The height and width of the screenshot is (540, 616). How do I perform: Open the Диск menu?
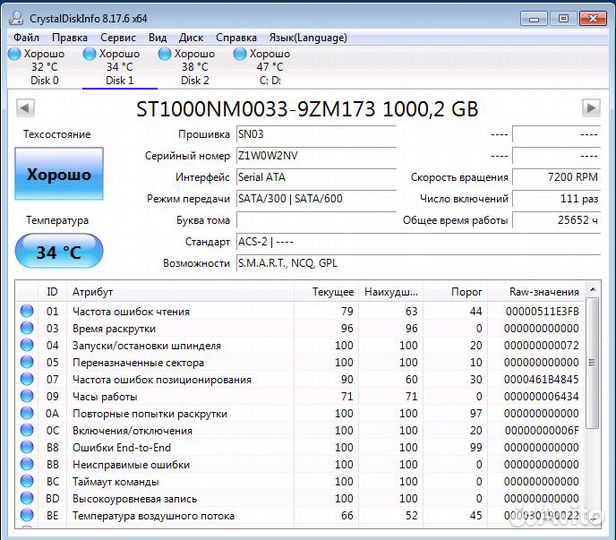(191, 38)
